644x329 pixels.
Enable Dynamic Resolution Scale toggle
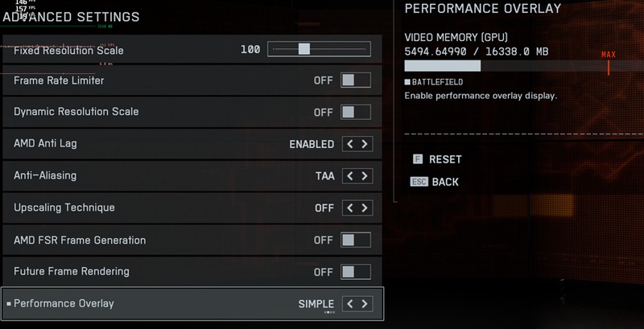[356, 112]
